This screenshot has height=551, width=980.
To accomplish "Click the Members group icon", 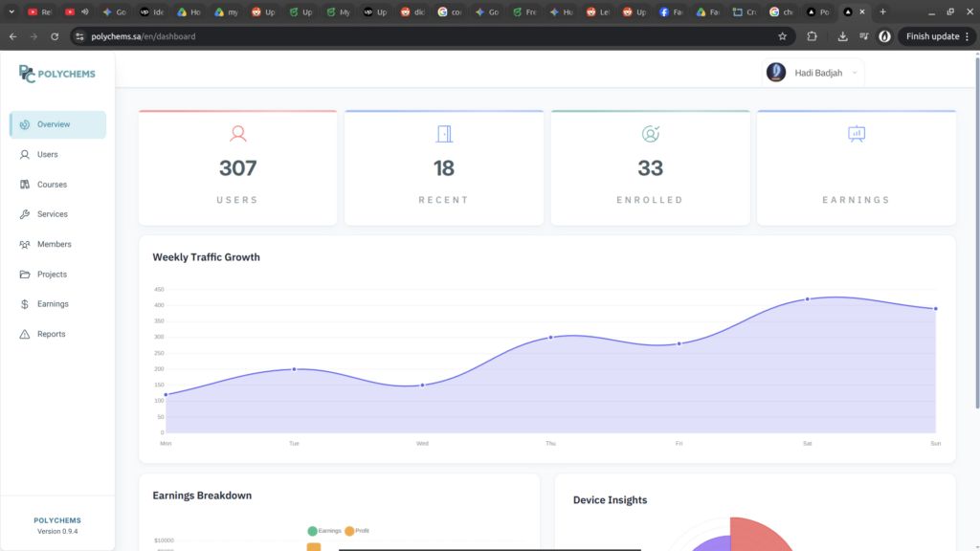I will pos(24,244).
